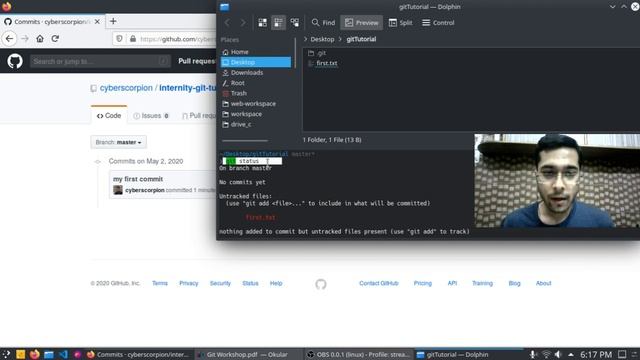This screenshot has width=640, height=360.
Task: Click the Wi-Fi icon in system tray
Action: coord(546,354)
